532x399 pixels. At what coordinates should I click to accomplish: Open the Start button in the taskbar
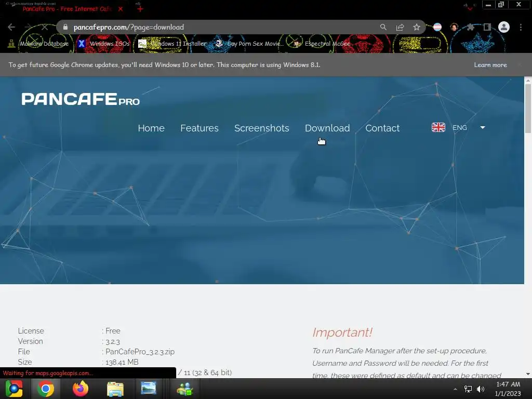14,389
